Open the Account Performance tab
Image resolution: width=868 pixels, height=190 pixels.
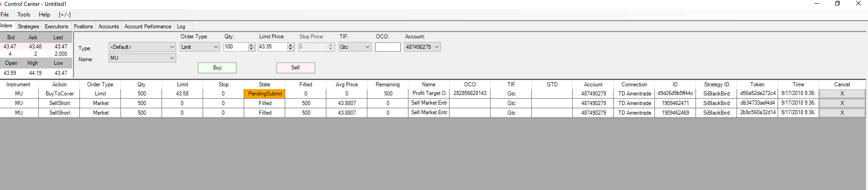point(148,26)
